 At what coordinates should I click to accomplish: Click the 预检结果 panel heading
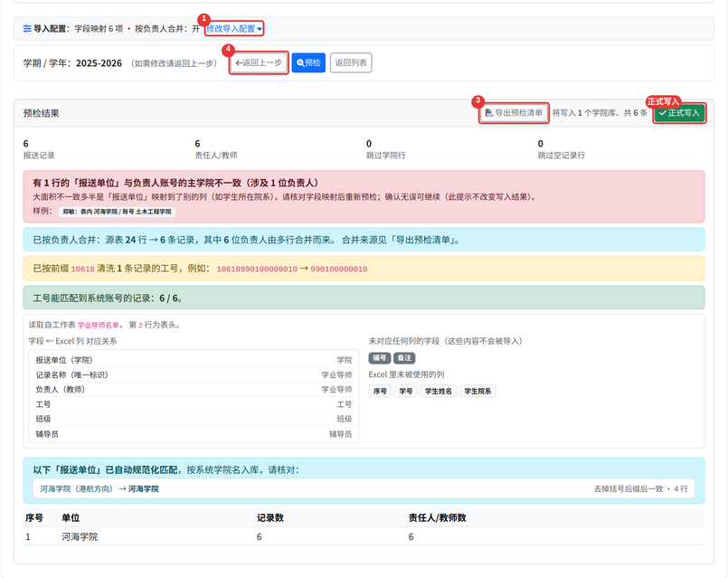pyautogui.click(x=42, y=113)
